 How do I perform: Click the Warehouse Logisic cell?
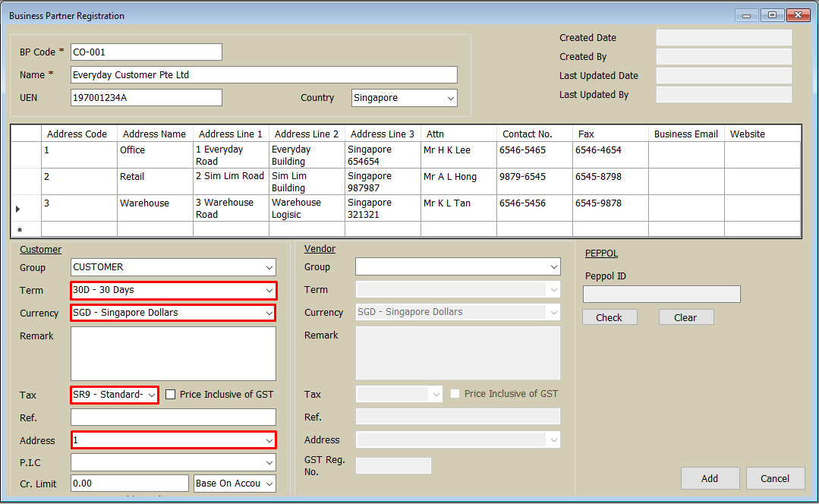coord(307,209)
